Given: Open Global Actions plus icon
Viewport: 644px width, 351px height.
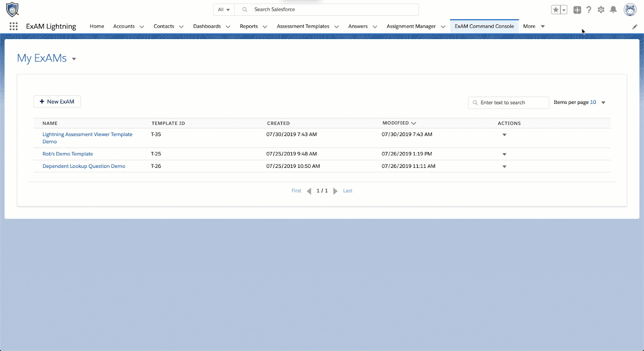Looking at the screenshot, I should (x=577, y=10).
